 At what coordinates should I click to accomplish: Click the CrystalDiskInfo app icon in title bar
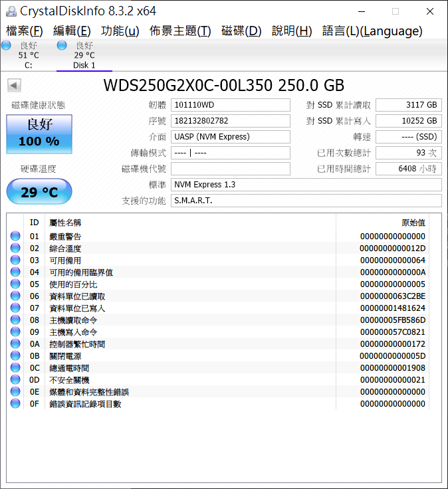click(11, 11)
